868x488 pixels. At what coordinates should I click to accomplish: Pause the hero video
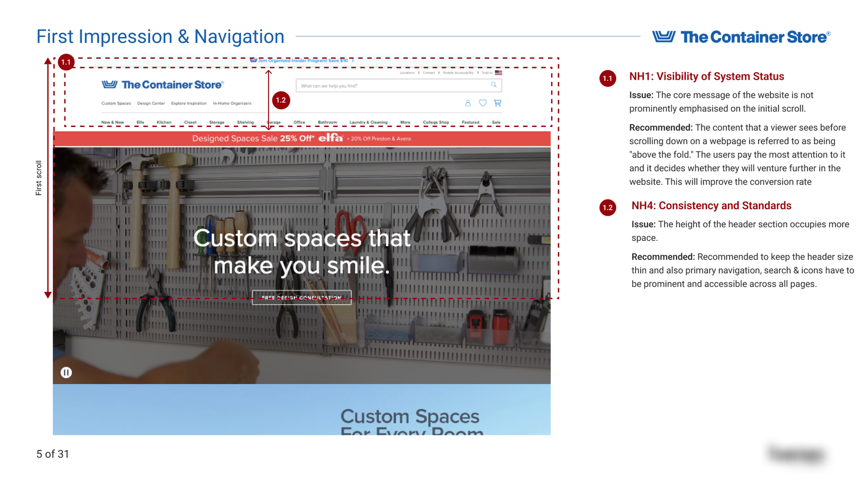(x=66, y=373)
